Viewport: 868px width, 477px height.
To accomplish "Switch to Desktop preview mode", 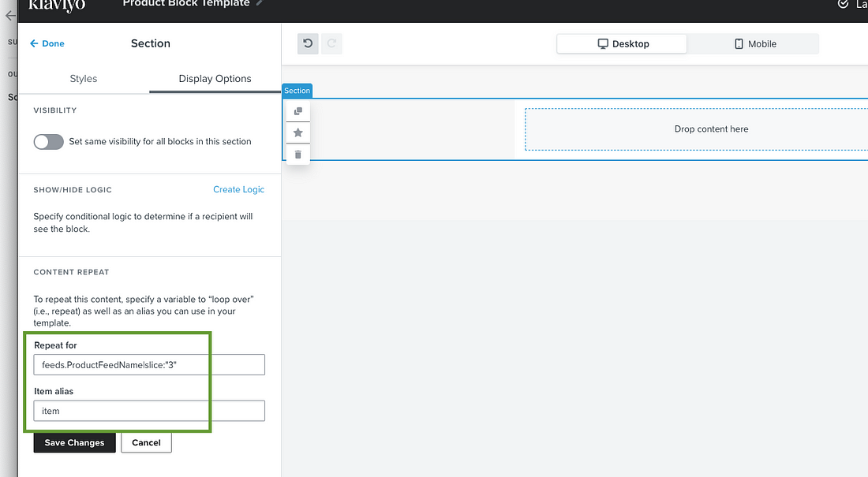I will pyautogui.click(x=621, y=43).
